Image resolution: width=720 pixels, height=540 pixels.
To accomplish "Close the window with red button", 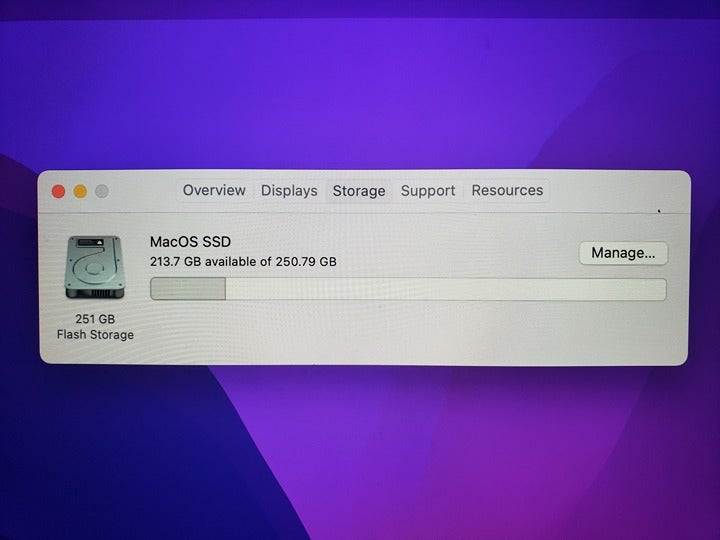I will (x=58, y=191).
